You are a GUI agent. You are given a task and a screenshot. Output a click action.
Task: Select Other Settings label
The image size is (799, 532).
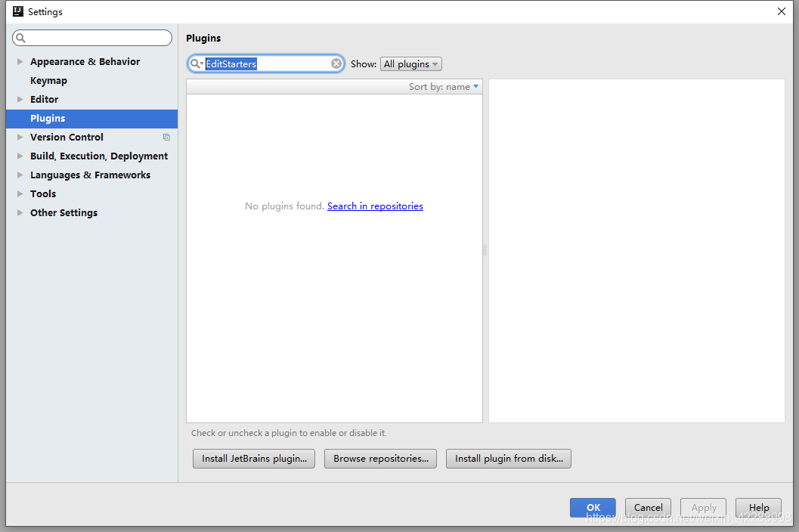(63, 212)
